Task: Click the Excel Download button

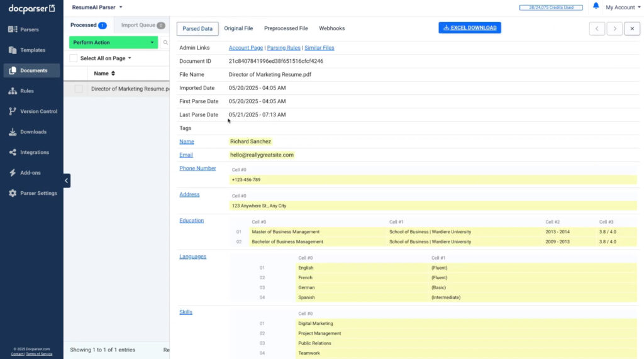Action: coord(469,28)
